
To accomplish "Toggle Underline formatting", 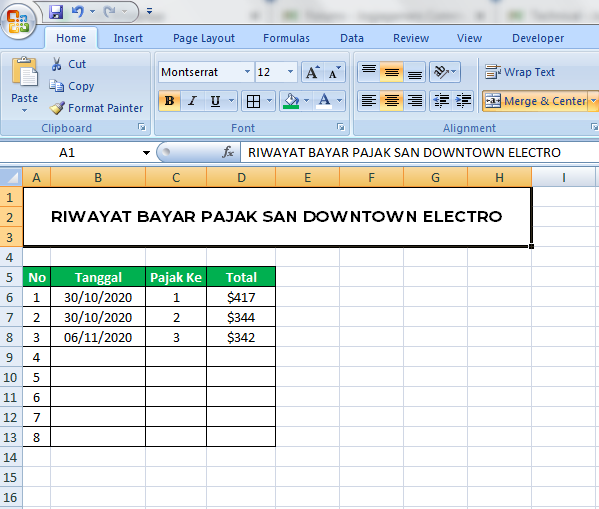I will [215, 101].
